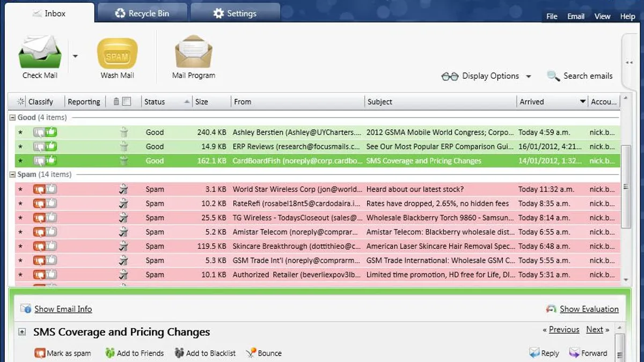Add the sender to Friends
This screenshot has width=644, height=362.
click(x=134, y=353)
